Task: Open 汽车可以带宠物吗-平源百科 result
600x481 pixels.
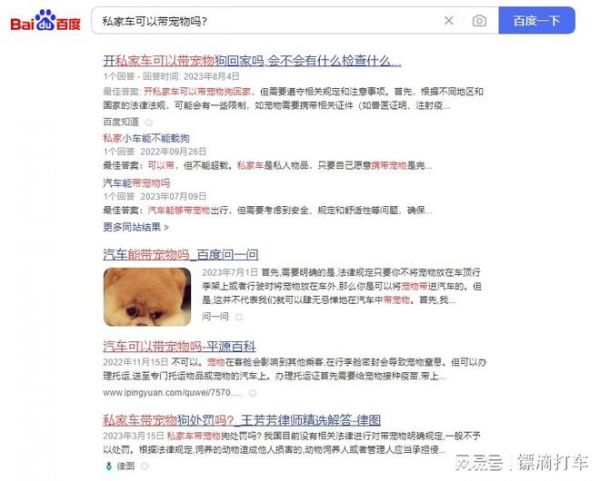Action: [179, 347]
